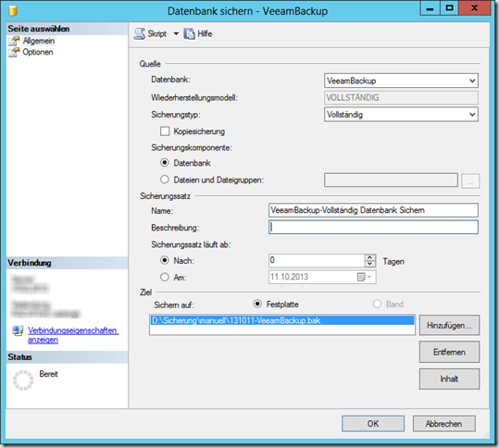Select the Datenbank radio button

(165, 163)
